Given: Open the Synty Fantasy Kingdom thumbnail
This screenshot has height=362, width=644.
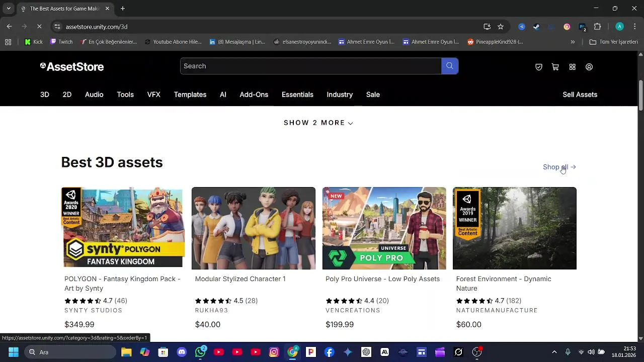Looking at the screenshot, I should click(x=123, y=228).
